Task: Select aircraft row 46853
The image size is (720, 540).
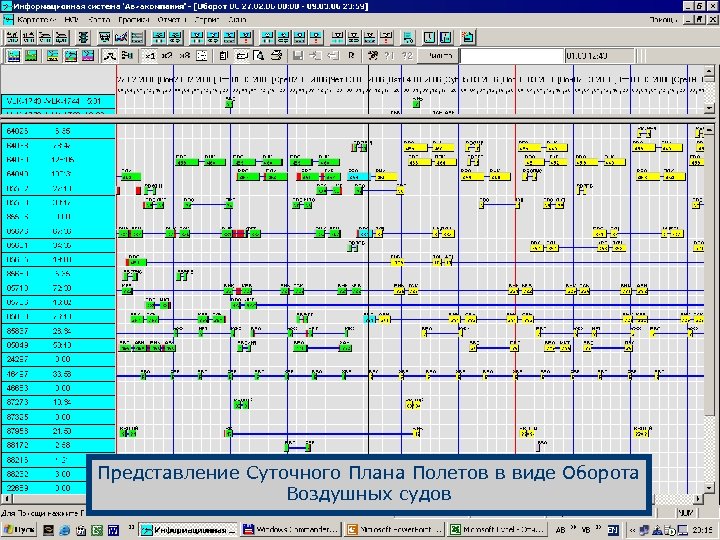Action: (x=58, y=388)
